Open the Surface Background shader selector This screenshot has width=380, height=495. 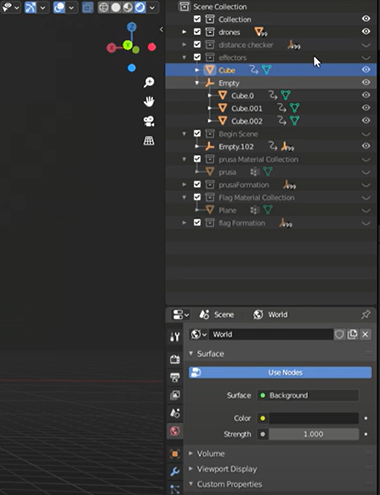click(x=308, y=395)
